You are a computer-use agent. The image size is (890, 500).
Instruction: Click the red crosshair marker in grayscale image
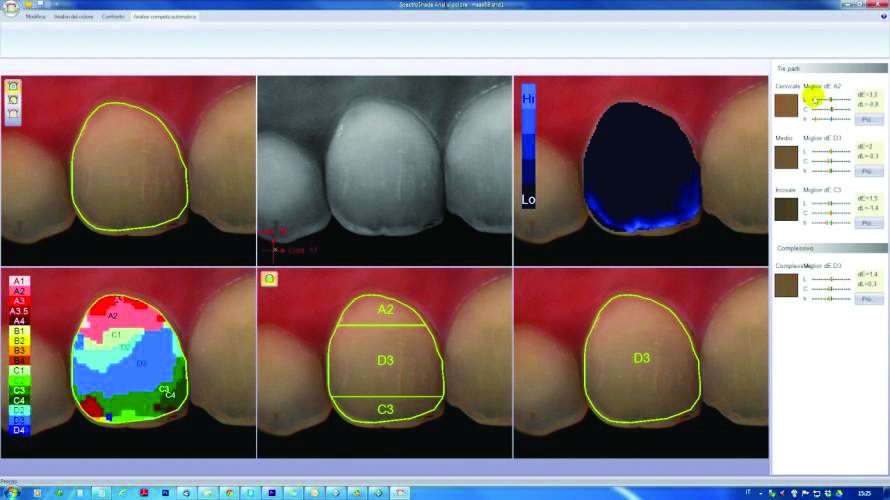275,248
